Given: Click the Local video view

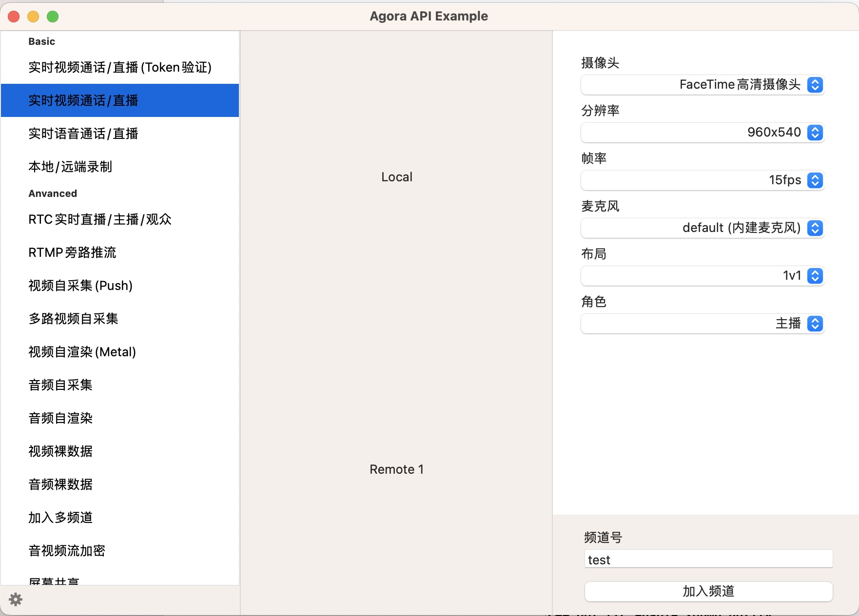Looking at the screenshot, I should [396, 177].
